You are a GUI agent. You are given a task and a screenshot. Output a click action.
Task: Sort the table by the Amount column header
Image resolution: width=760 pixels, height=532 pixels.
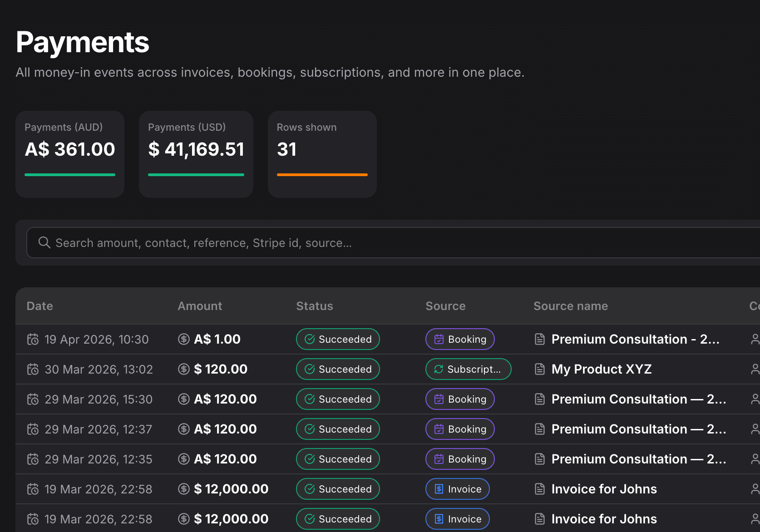[x=200, y=306]
